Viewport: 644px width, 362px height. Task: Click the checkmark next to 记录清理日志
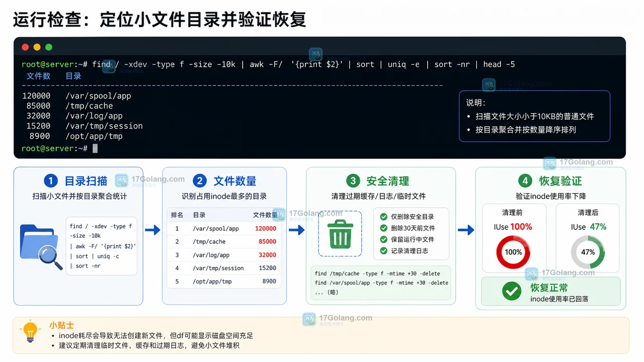coord(384,251)
